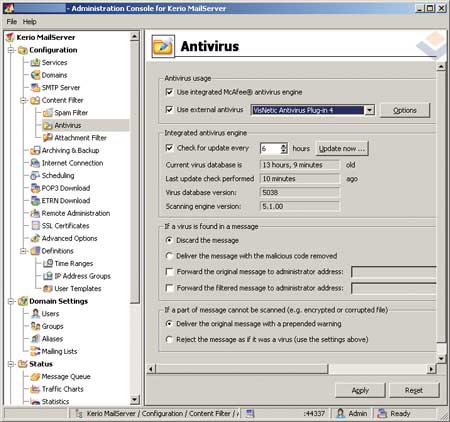Viewport: 450px width, 422px height.
Task: Click the Options button
Action: coord(405,110)
